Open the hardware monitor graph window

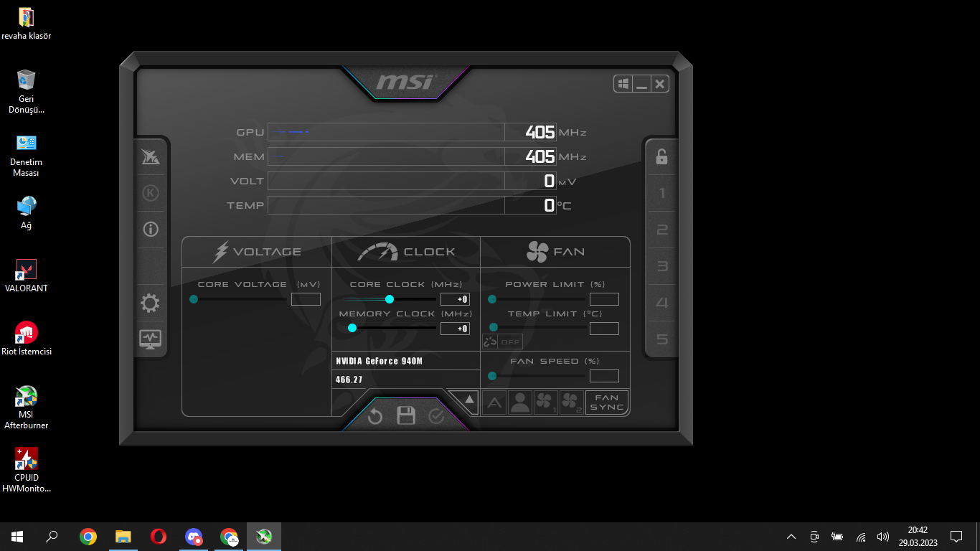click(x=151, y=339)
